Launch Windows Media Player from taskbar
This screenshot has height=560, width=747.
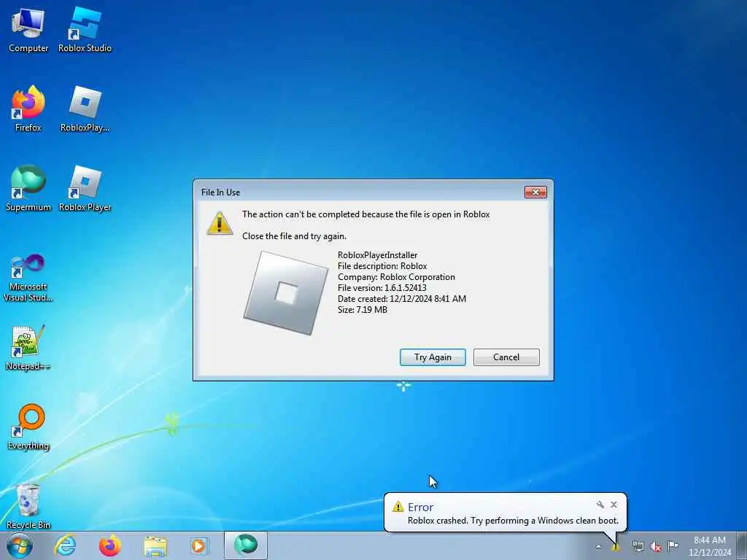[x=198, y=545]
